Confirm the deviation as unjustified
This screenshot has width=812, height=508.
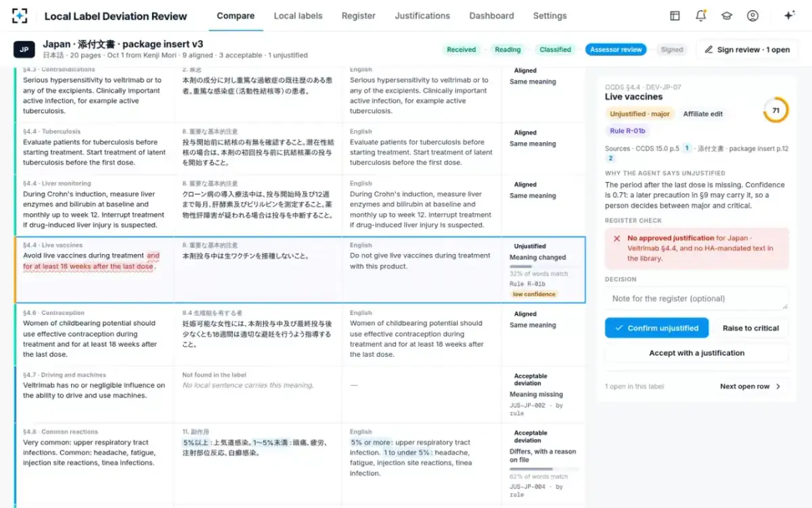(656, 328)
